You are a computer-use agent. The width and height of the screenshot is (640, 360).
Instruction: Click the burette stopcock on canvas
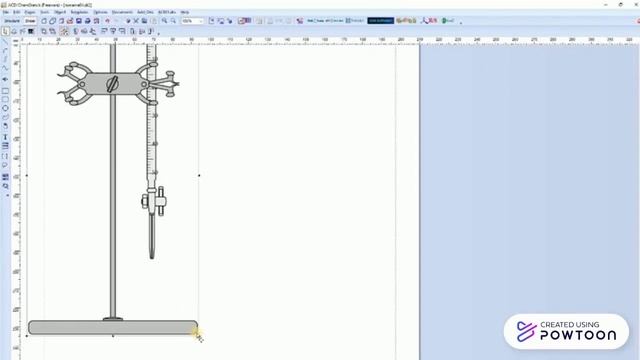153,201
